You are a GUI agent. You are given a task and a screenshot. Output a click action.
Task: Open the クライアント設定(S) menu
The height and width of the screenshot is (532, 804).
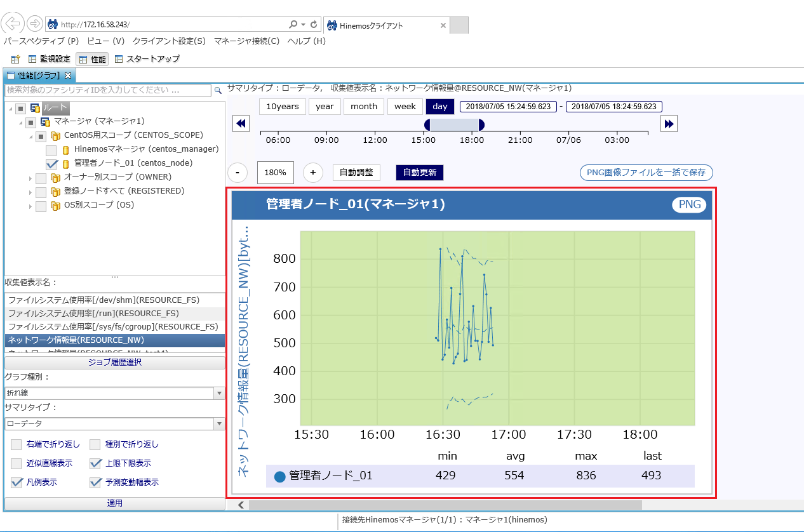click(169, 41)
